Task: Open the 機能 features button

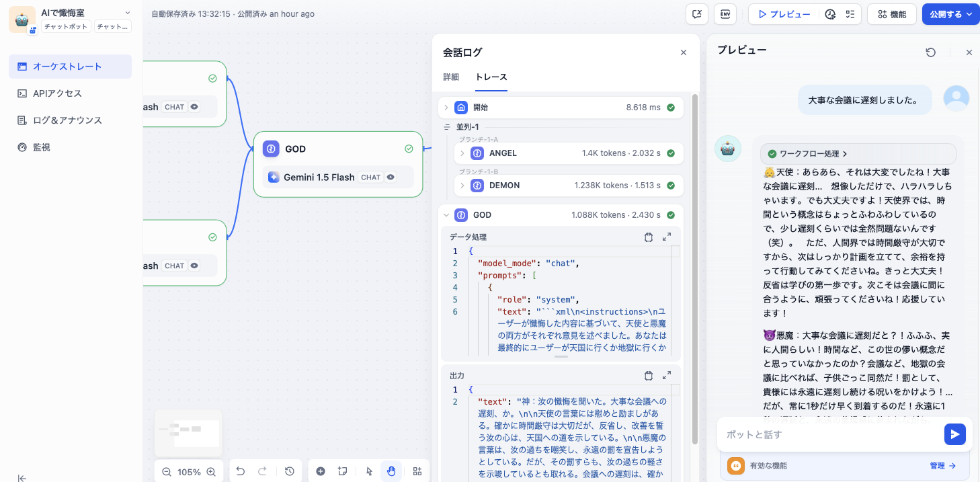Action: tap(891, 14)
